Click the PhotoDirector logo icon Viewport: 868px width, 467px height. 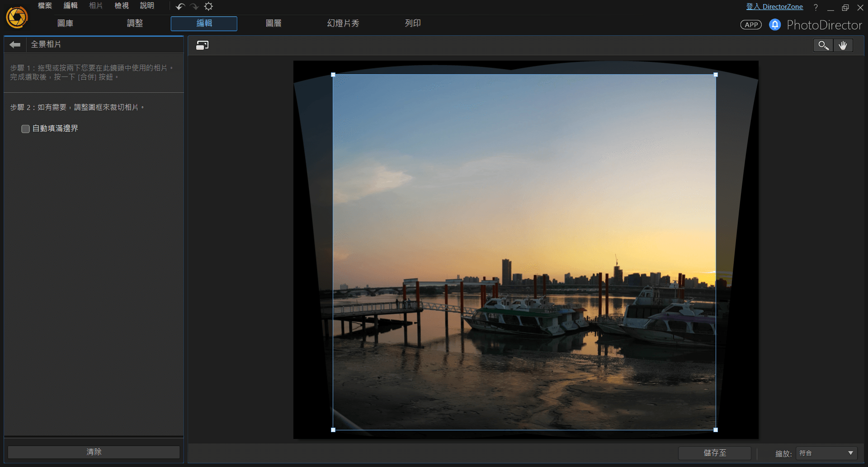(x=17, y=18)
